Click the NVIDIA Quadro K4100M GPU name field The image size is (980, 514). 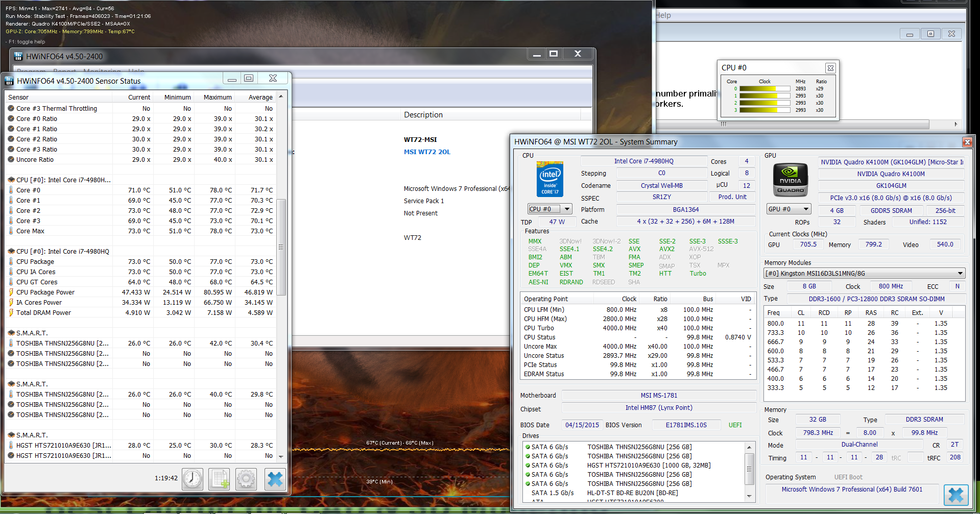891,174
